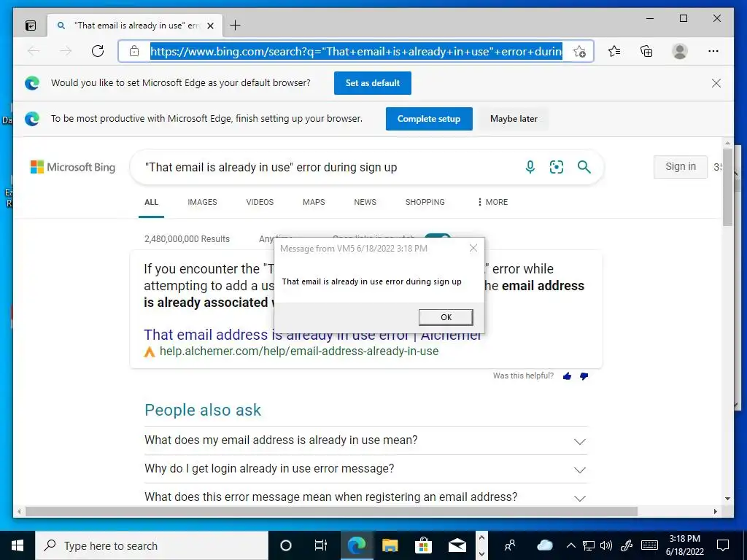Start Bing voice search microphone

coord(530,167)
